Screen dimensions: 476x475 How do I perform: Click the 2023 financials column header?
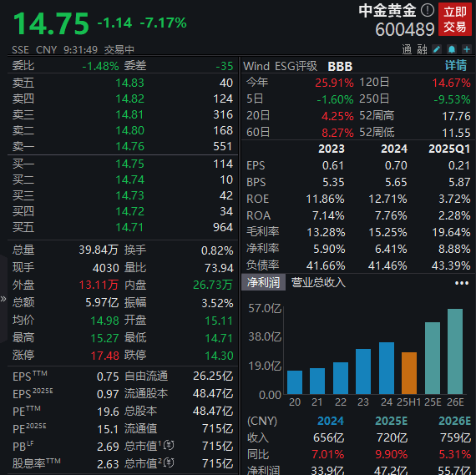[x=332, y=149]
